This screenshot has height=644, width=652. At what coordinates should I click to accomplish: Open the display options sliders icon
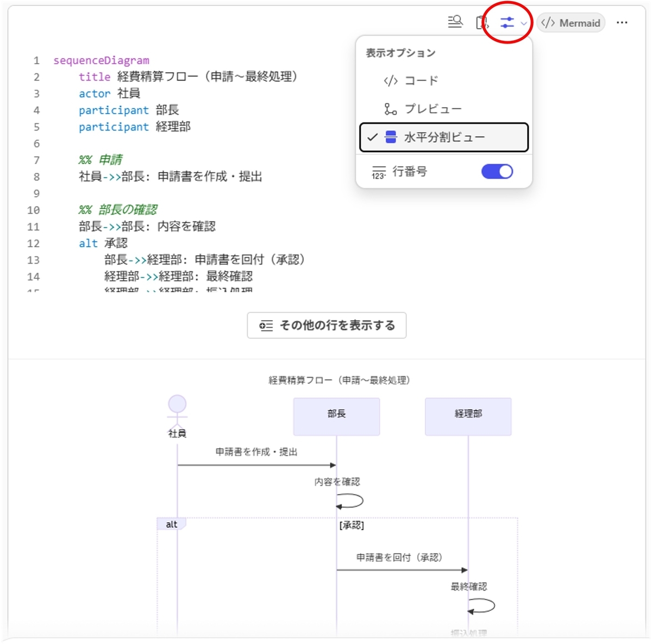tap(507, 22)
